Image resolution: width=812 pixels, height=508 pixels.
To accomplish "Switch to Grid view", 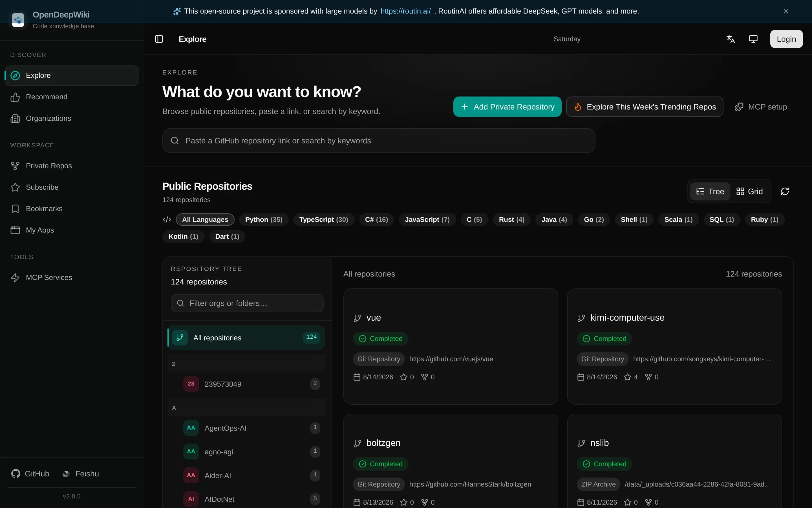I will coord(749,191).
